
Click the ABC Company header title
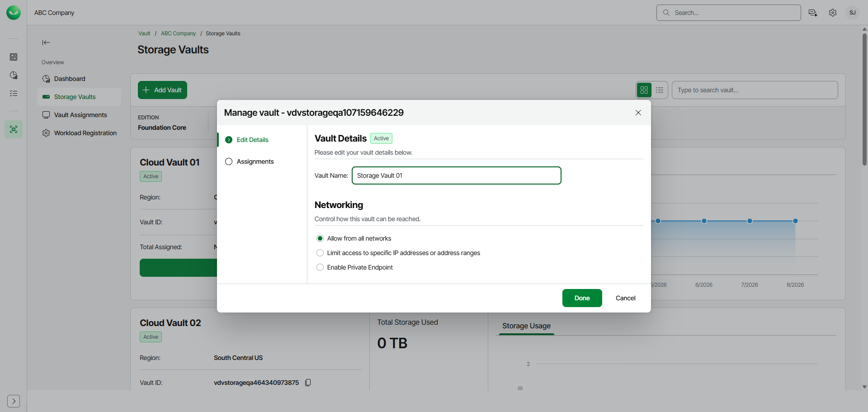54,13
